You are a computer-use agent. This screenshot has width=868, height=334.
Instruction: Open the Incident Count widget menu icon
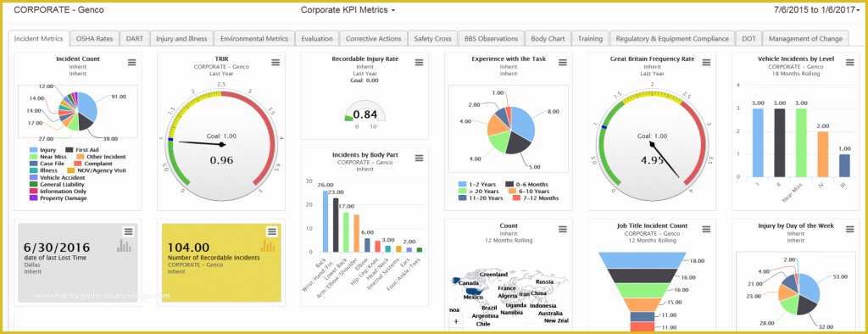(x=131, y=63)
